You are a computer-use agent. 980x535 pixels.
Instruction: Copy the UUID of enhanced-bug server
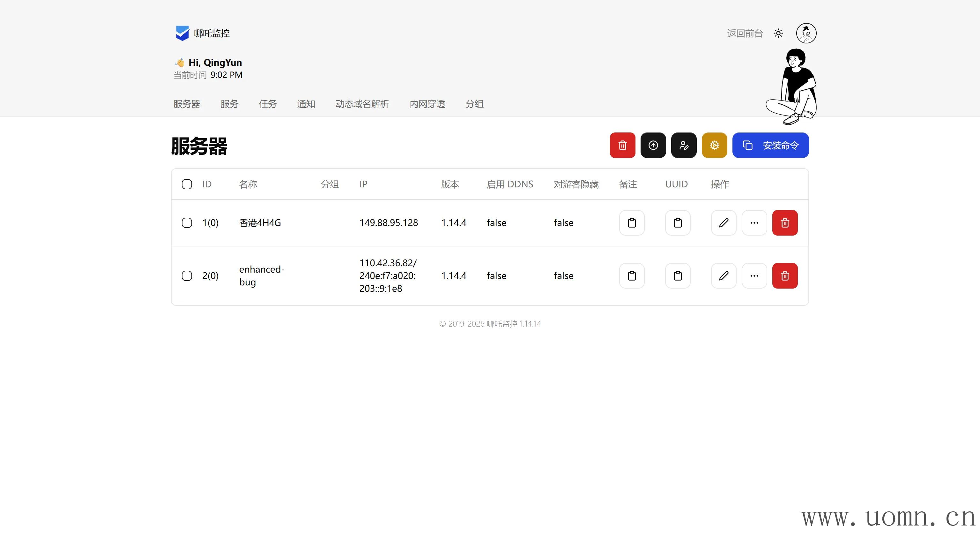[678, 276]
